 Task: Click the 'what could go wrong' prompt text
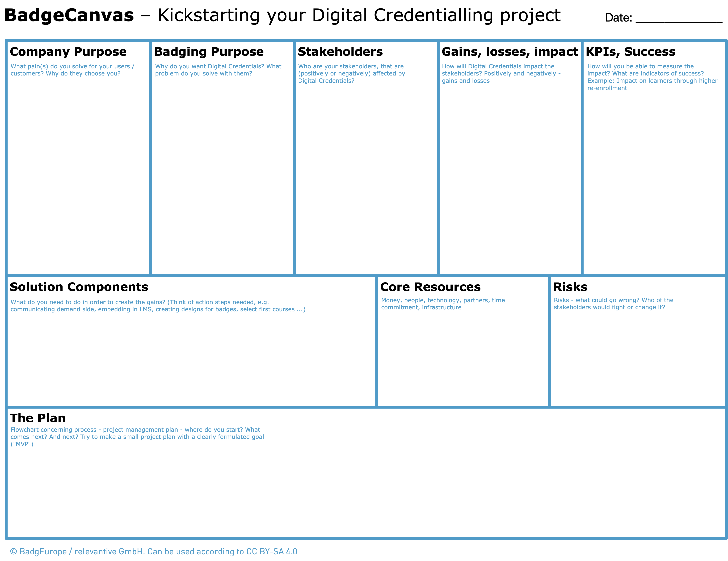point(613,304)
